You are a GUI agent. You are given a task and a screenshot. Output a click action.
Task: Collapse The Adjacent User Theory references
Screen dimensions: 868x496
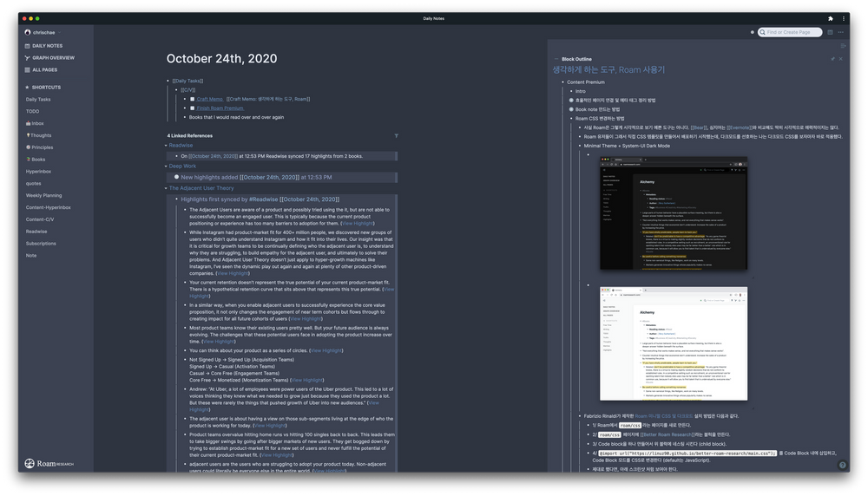166,188
